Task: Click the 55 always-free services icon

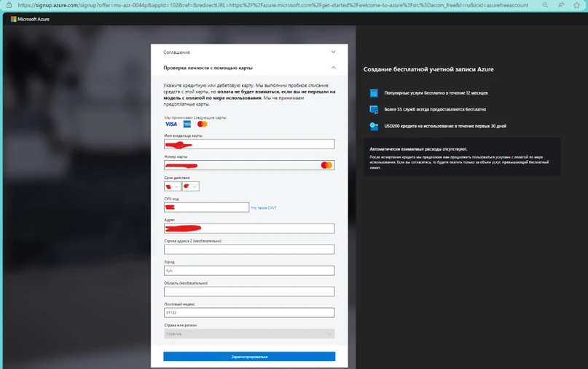Action: (374, 110)
